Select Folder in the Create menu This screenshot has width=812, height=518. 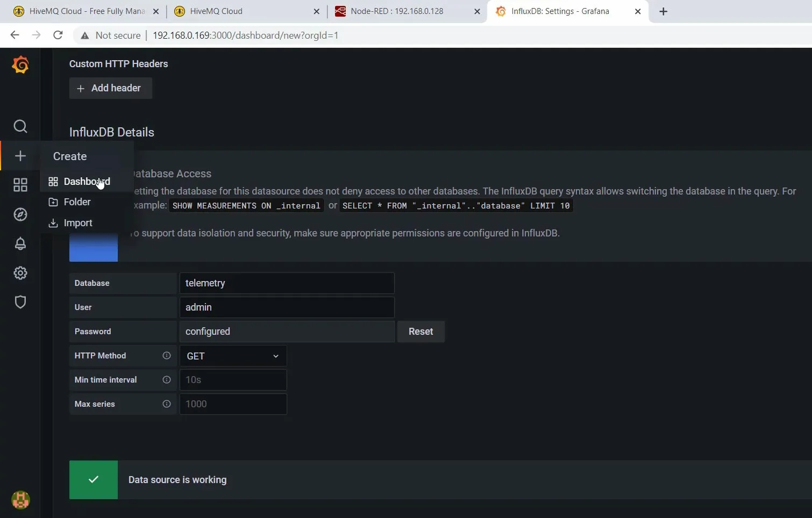pyautogui.click(x=87, y=202)
